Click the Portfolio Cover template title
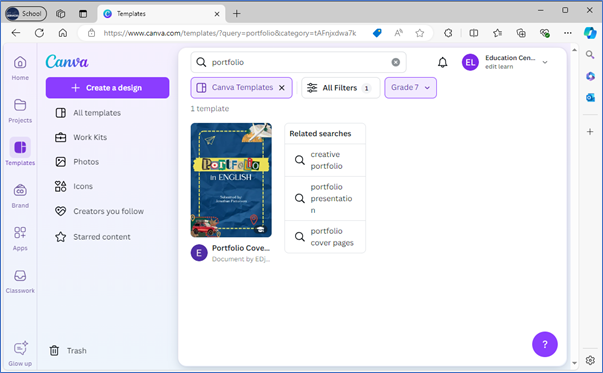 pyautogui.click(x=241, y=248)
